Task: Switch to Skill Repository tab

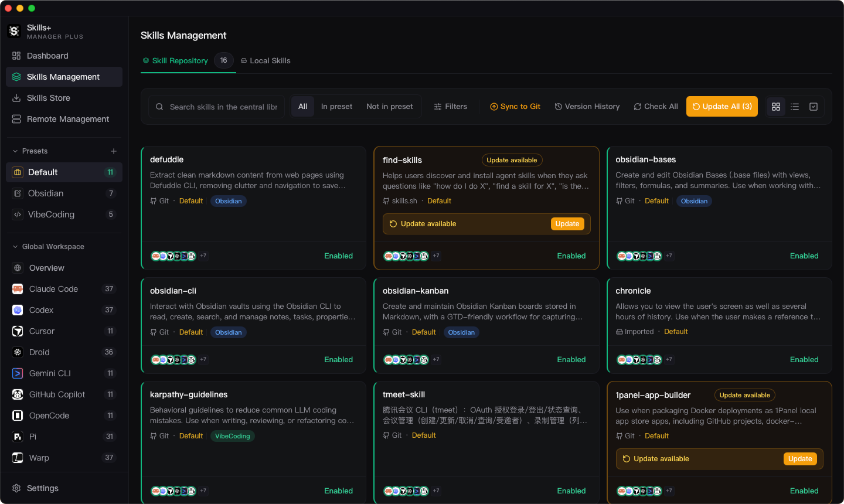Action: click(188, 60)
